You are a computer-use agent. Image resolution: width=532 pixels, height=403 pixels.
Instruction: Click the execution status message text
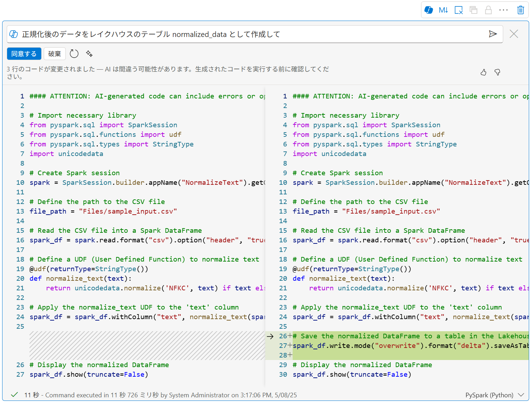(160, 395)
